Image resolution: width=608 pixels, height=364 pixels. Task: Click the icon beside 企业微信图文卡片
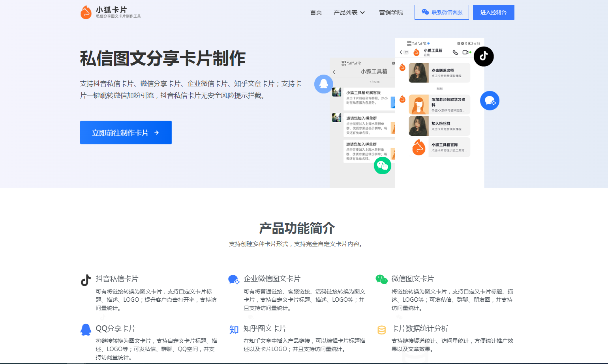click(x=234, y=280)
